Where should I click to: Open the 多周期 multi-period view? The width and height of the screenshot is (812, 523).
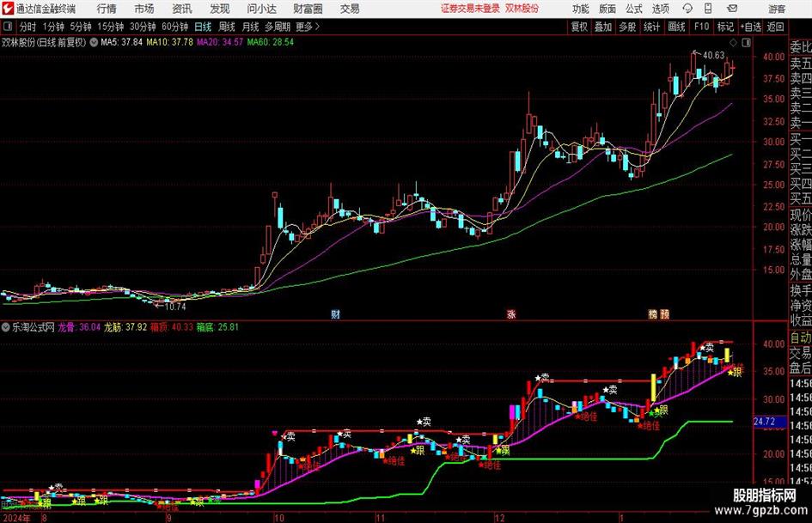coord(278,27)
